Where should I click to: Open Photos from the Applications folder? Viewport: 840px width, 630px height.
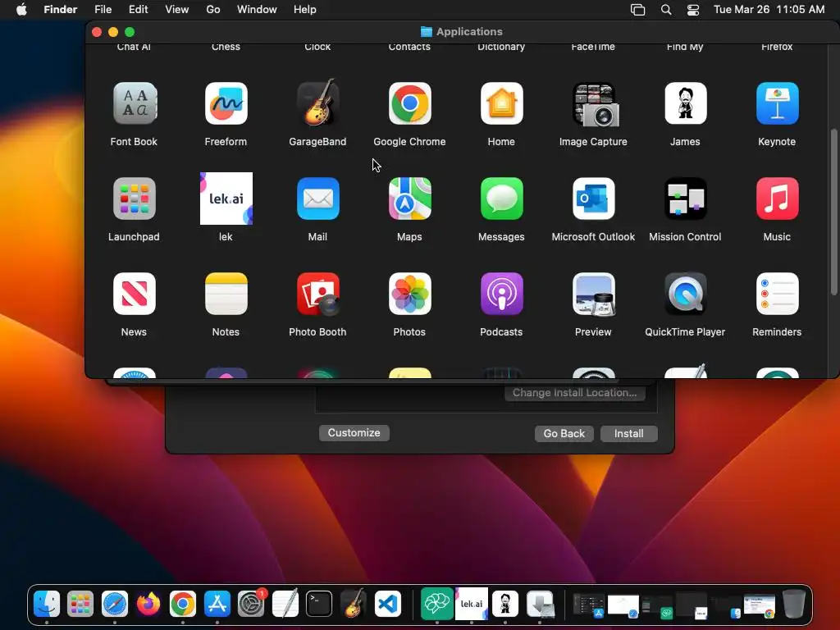[410, 294]
